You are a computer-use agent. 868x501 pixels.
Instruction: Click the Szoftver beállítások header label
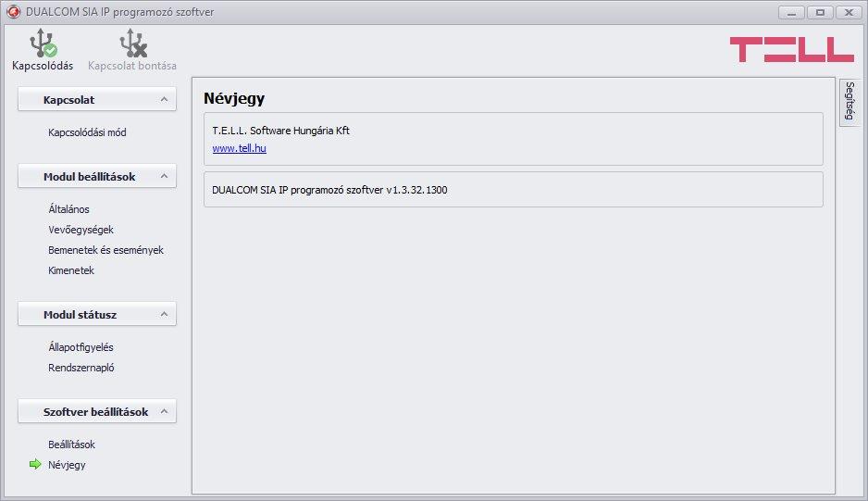click(x=95, y=412)
